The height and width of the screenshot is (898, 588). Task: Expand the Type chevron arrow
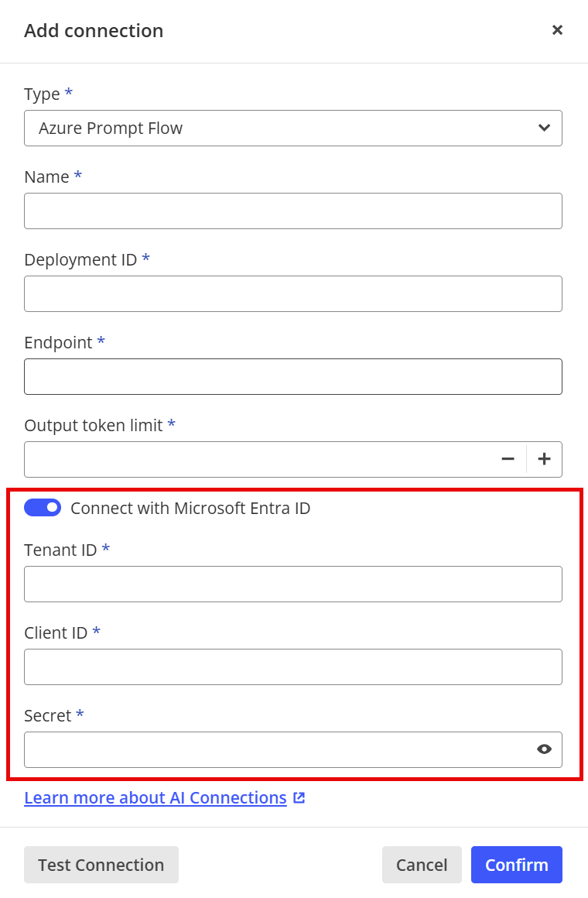tap(544, 129)
